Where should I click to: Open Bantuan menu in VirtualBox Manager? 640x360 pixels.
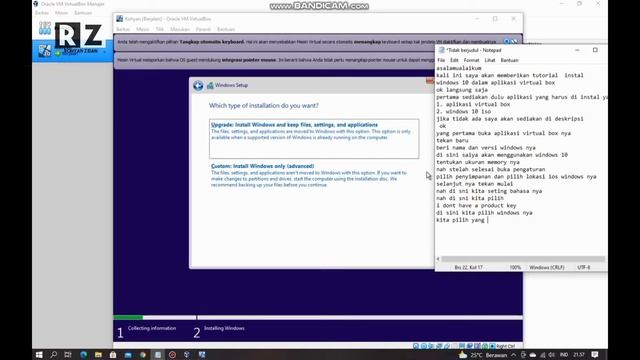[83, 13]
